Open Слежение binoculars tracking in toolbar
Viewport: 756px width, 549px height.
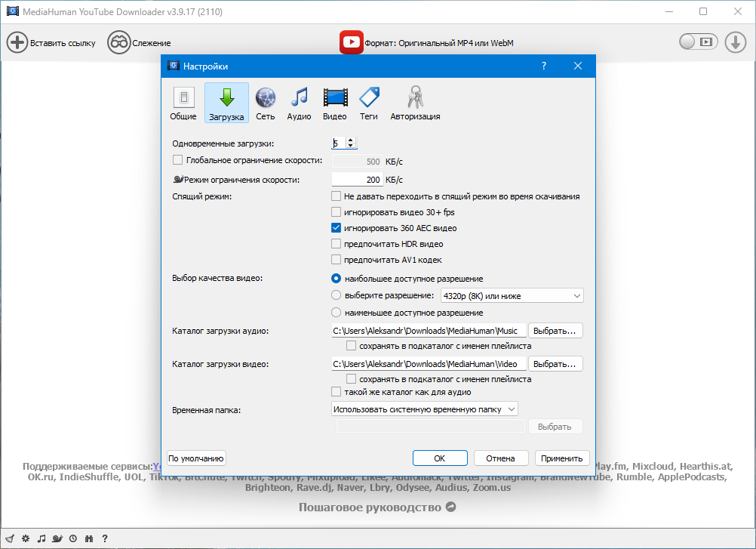click(118, 42)
